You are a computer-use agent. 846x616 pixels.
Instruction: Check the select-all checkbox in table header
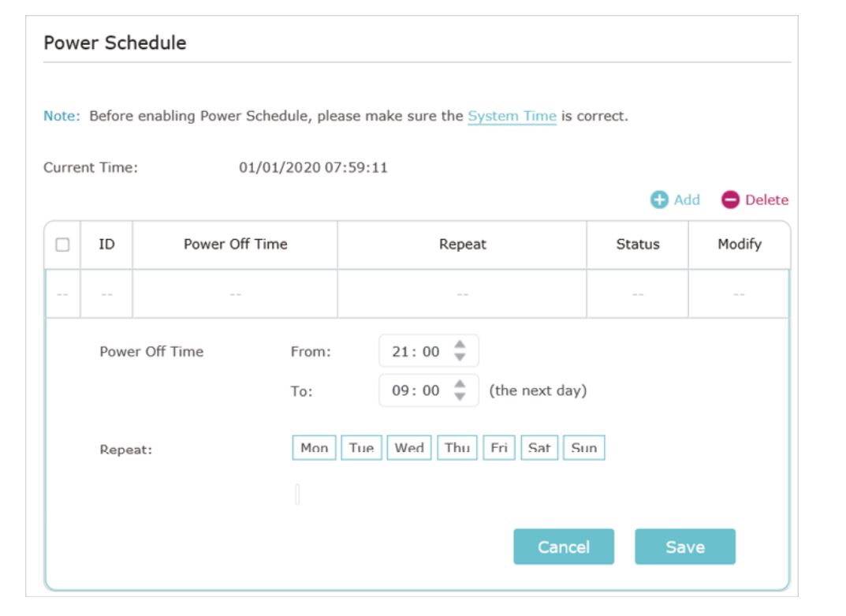click(x=62, y=245)
